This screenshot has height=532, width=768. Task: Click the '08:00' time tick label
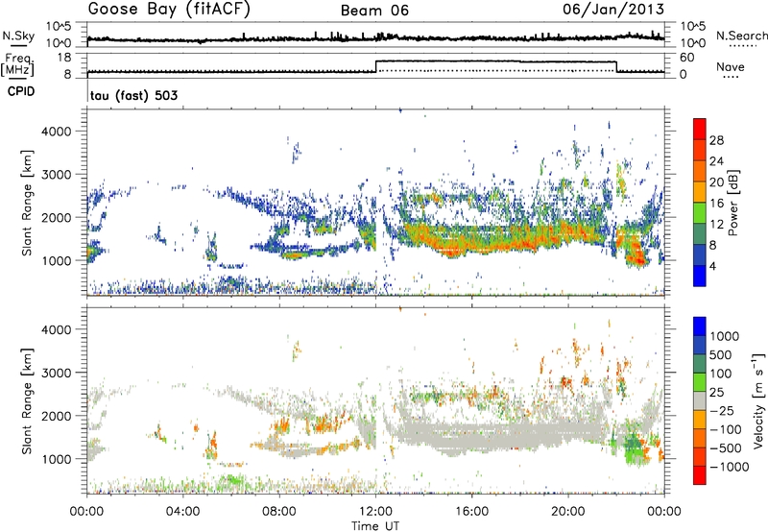[279, 512]
